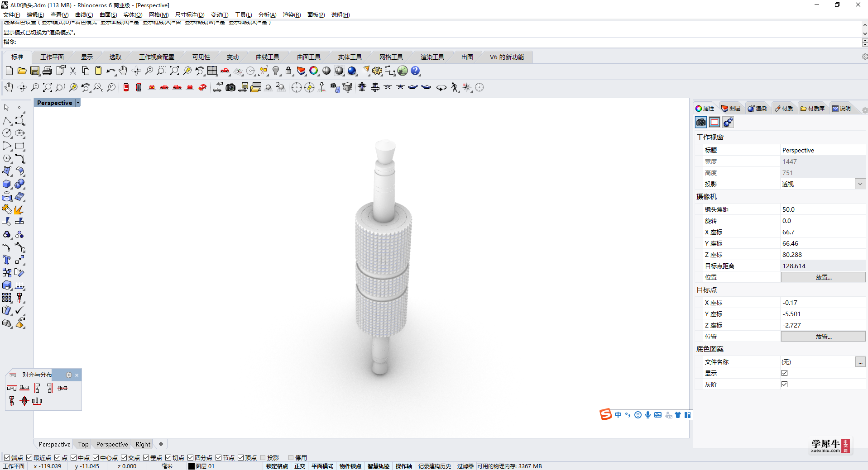The height and width of the screenshot is (470, 868).
Task: Switch to Right viewport tab
Action: (x=143, y=444)
